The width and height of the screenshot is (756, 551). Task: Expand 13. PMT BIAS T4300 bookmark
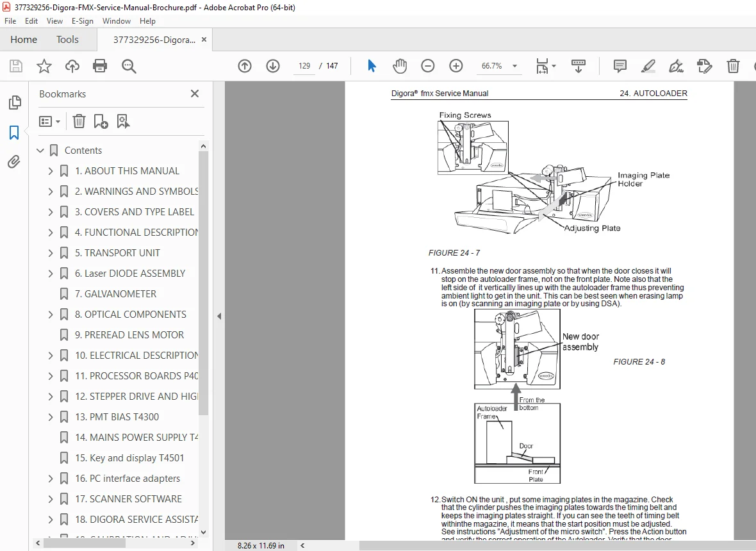point(51,416)
